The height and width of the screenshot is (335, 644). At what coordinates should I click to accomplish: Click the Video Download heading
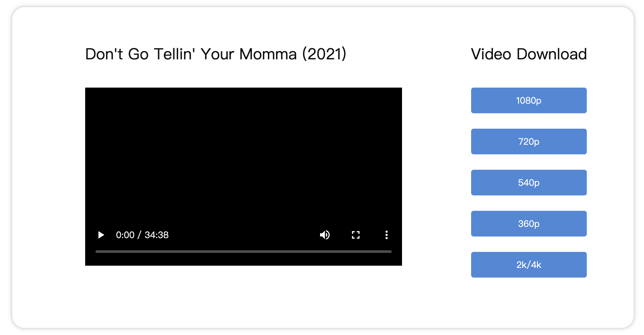(x=529, y=54)
